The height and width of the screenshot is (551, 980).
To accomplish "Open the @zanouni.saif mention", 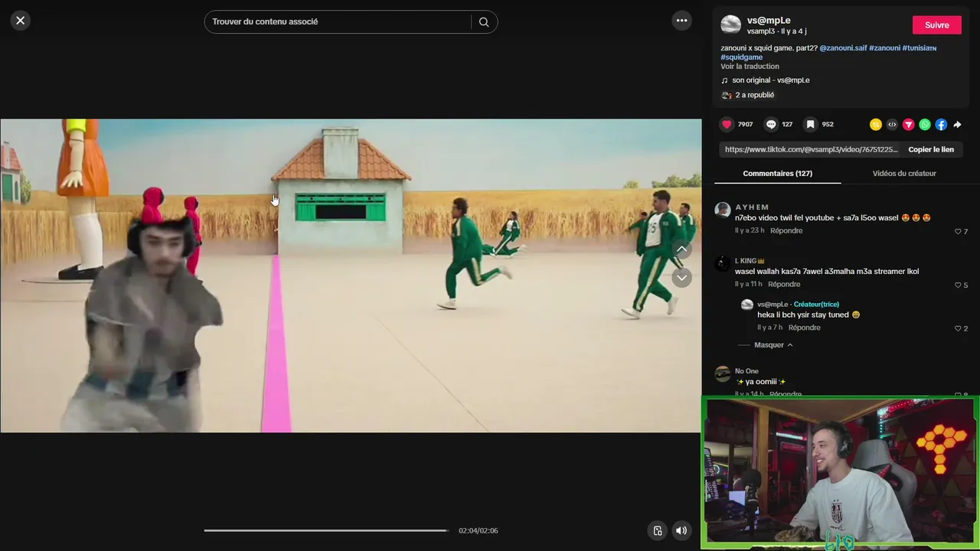I will click(843, 48).
